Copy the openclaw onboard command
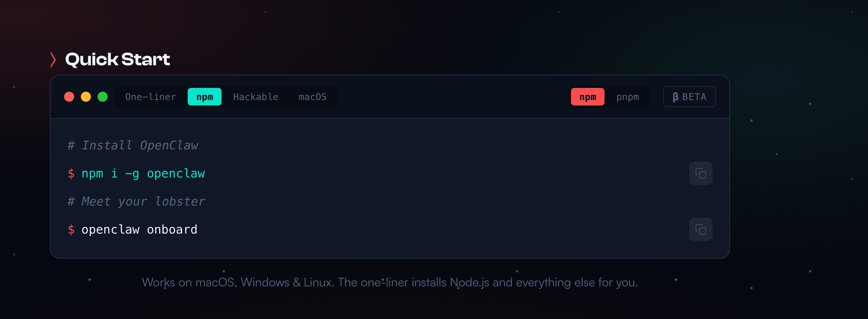The image size is (868, 319). (x=700, y=229)
